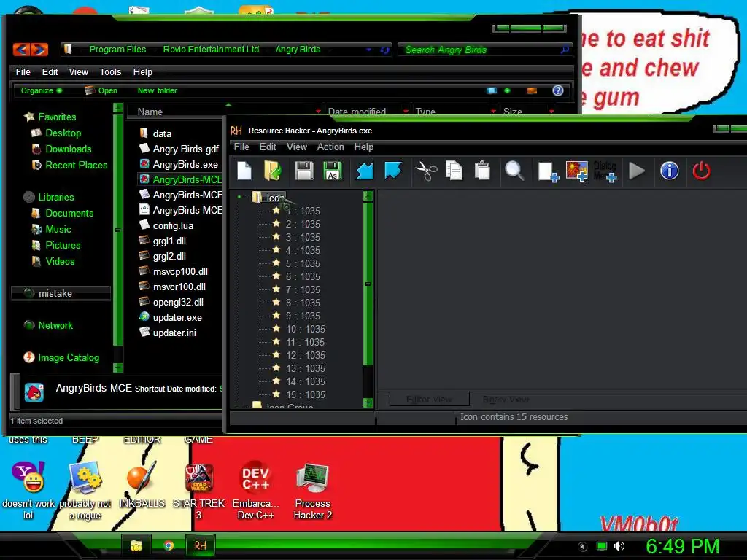Viewport: 747px width, 560px height.
Task: Select icon resource 1 : 1035
Action: click(x=303, y=211)
